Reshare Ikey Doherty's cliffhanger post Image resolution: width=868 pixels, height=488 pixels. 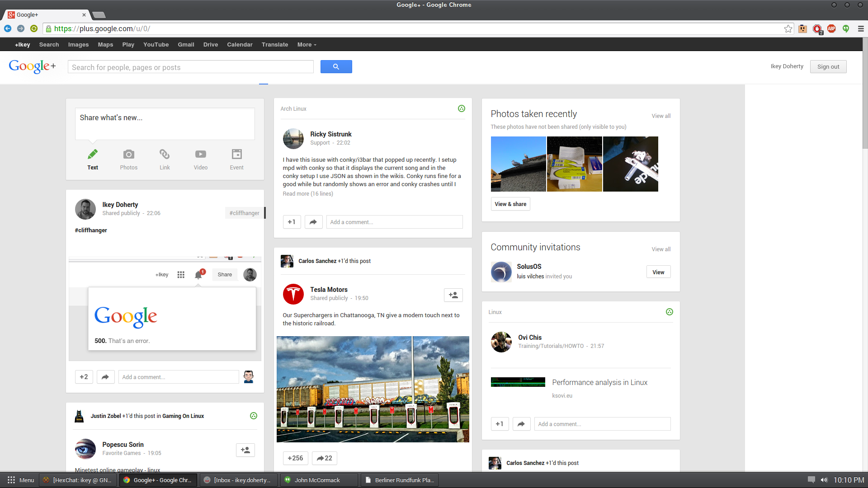click(x=105, y=377)
